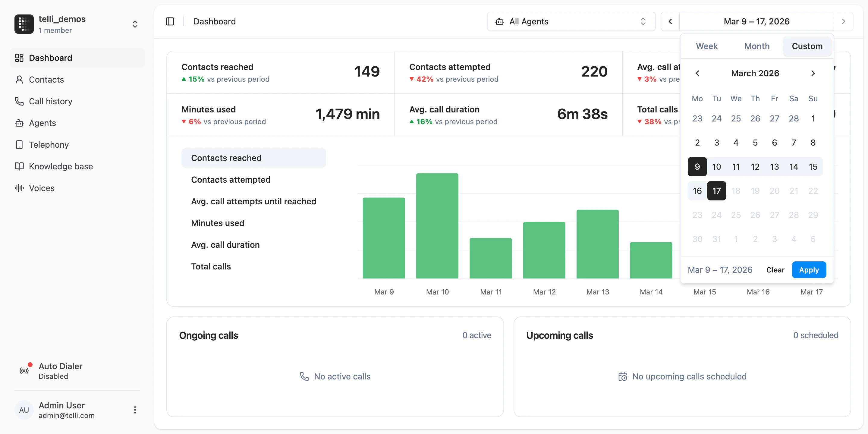The width and height of the screenshot is (868, 434).
Task: Switch to the Week view tab
Action: [706, 46]
